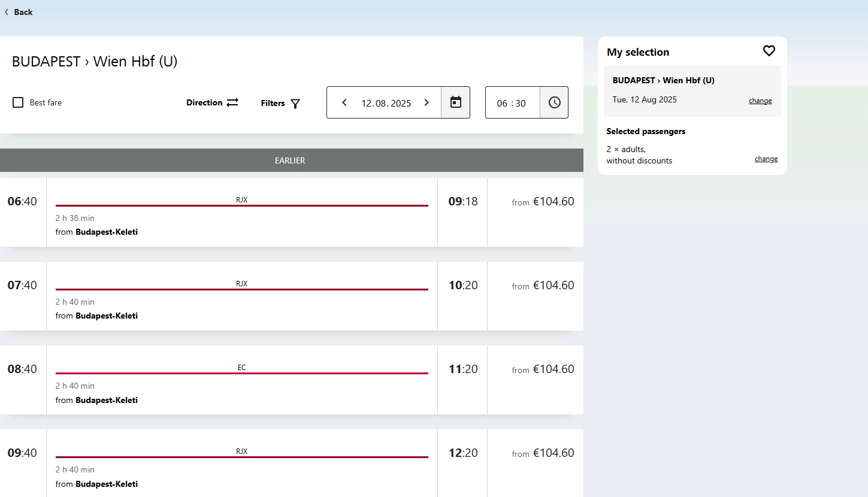Open the calendar date picker icon
The image size is (868, 497).
(x=456, y=102)
